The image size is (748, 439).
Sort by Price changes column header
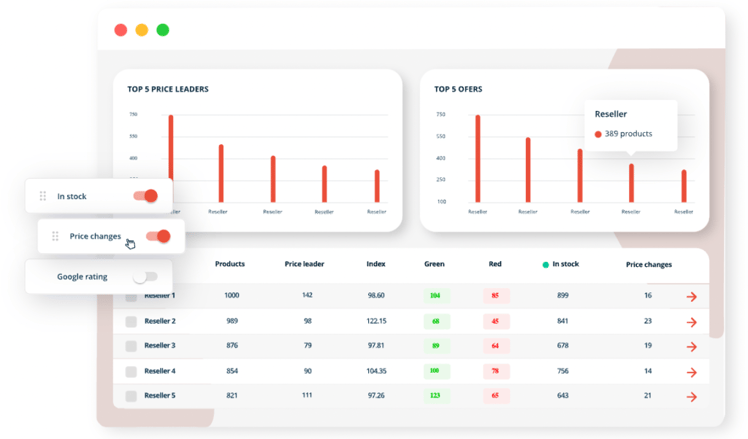[x=649, y=264]
